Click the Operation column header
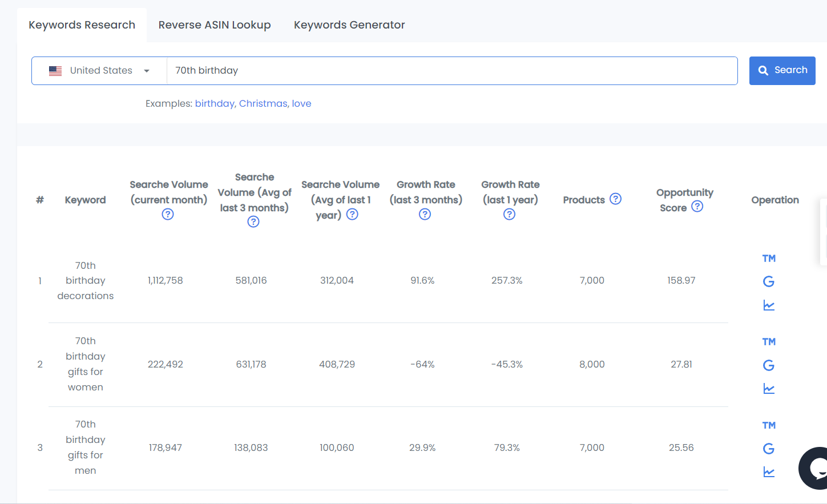The width and height of the screenshot is (827, 504). coord(775,200)
